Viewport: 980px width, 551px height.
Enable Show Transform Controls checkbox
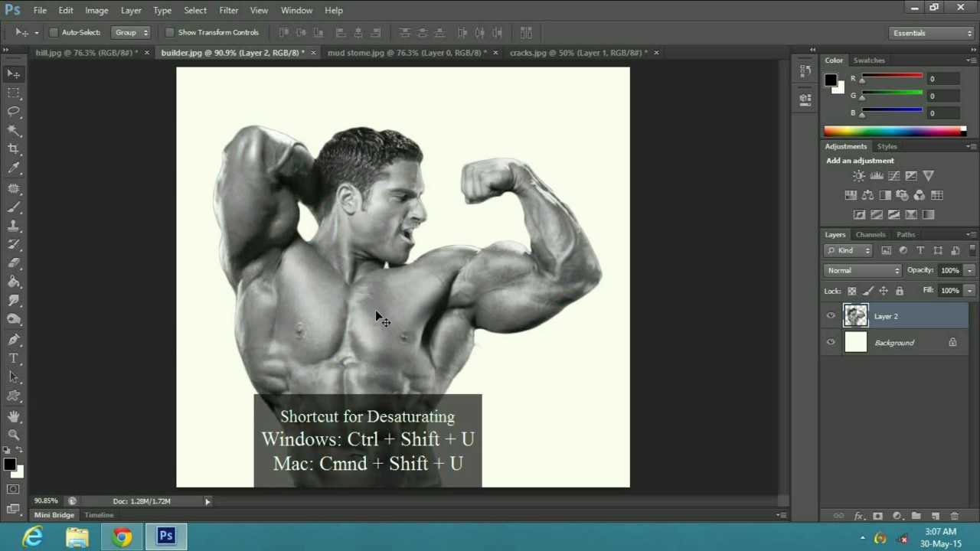coord(170,32)
